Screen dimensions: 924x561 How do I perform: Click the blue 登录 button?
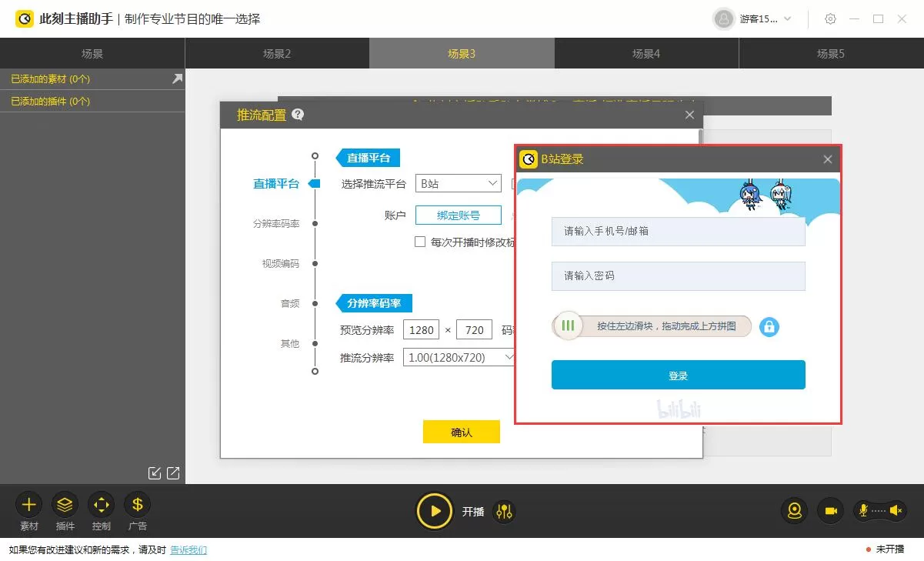(679, 376)
